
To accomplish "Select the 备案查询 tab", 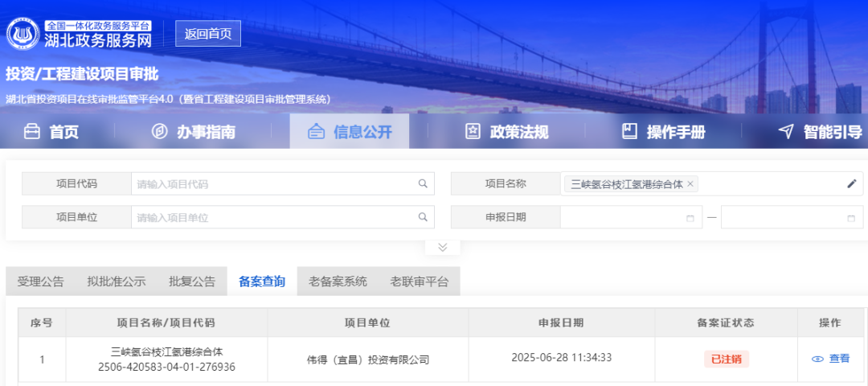I will [262, 281].
